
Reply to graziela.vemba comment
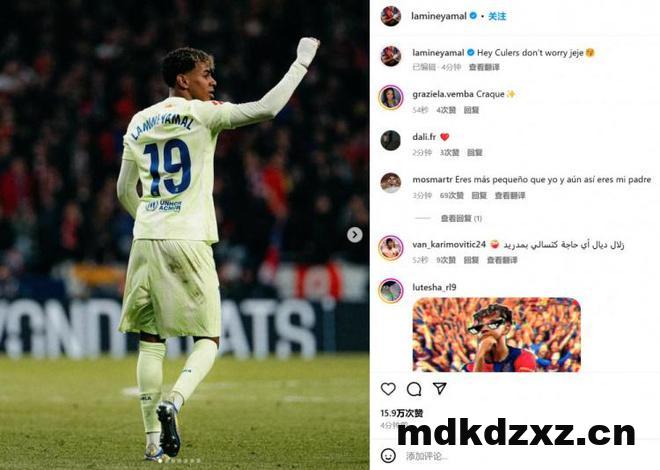click(x=471, y=110)
